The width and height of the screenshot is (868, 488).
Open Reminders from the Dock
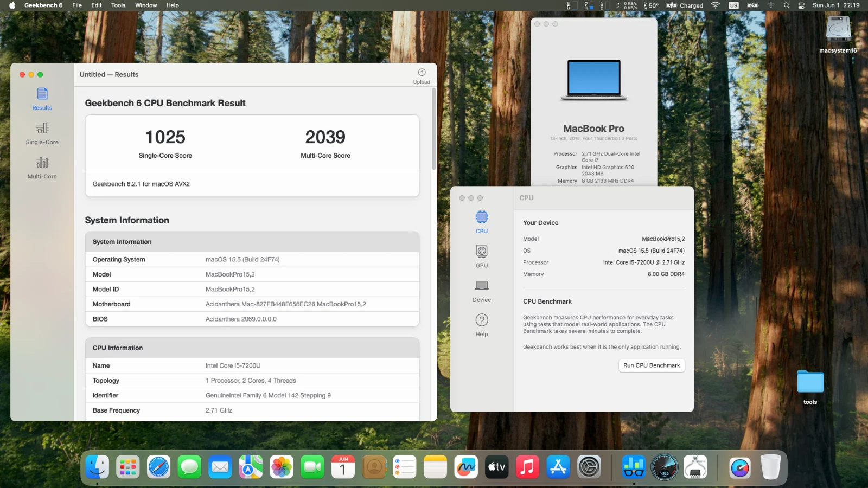(405, 467)
